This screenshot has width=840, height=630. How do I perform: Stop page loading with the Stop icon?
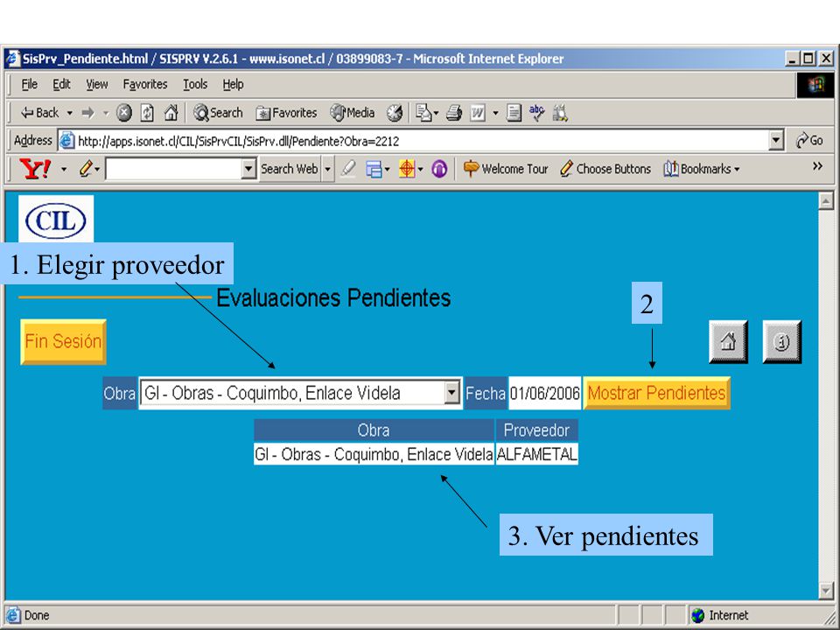tap(123, 113)
